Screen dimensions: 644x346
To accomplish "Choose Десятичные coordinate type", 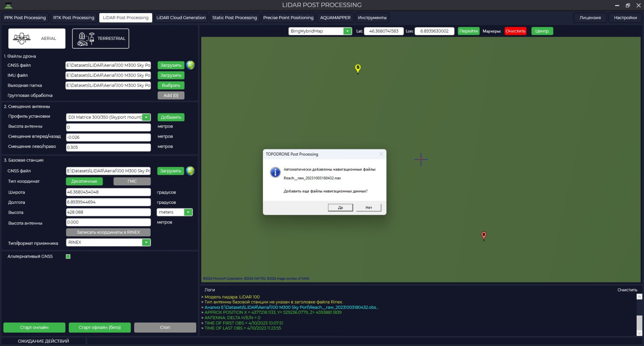I will tap(84, 181).
